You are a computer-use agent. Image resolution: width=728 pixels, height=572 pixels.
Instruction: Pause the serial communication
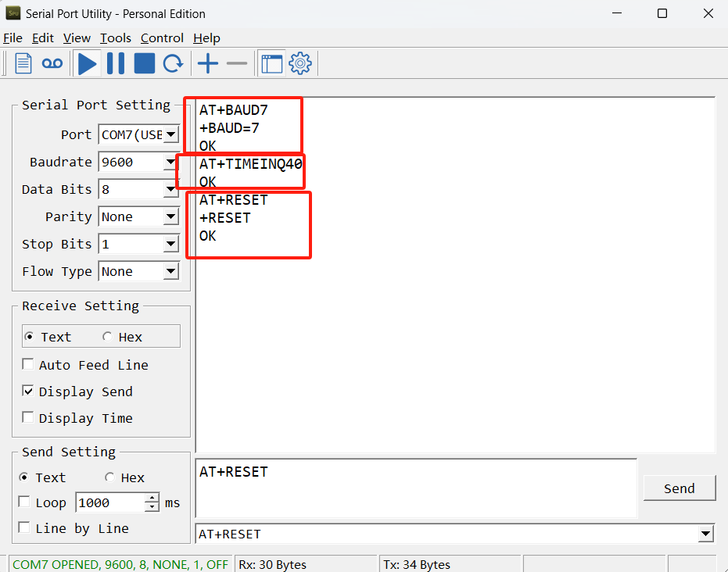tap(116, 63)
